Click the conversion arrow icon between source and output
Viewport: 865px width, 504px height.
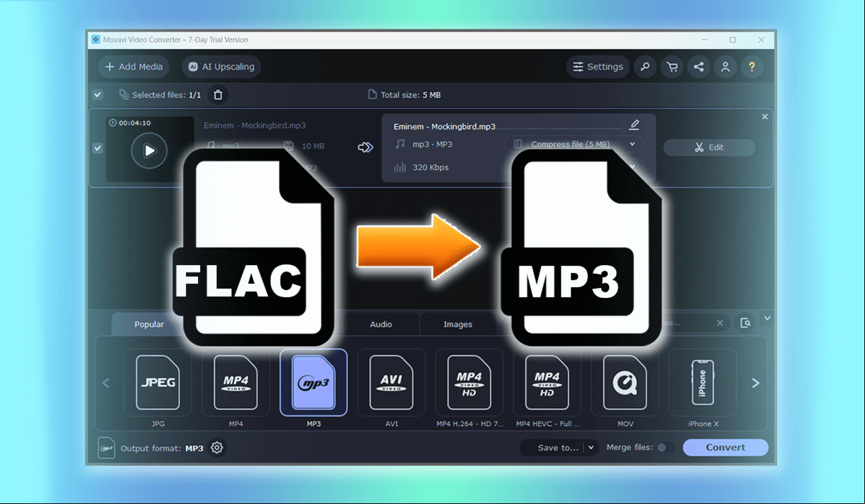365,147
